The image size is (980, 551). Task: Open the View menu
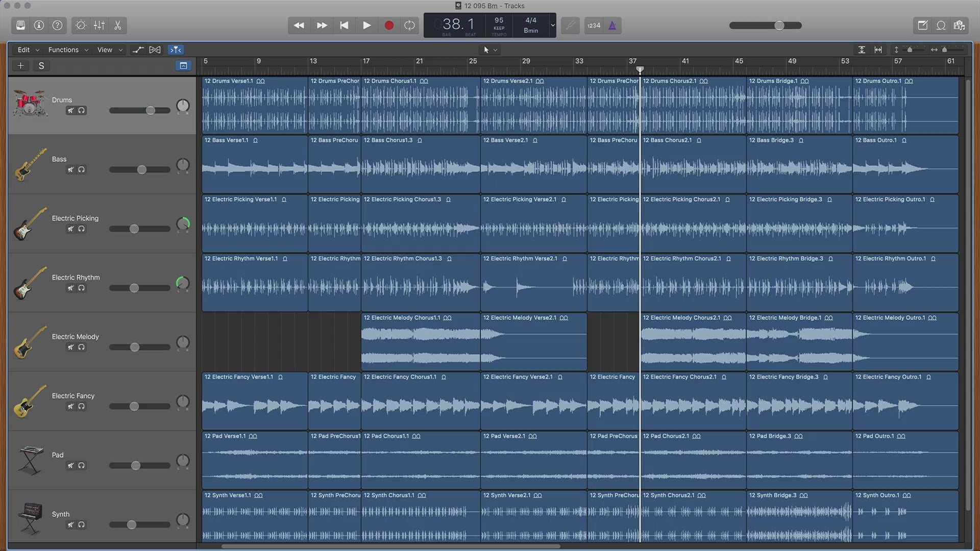coord(110,50)
